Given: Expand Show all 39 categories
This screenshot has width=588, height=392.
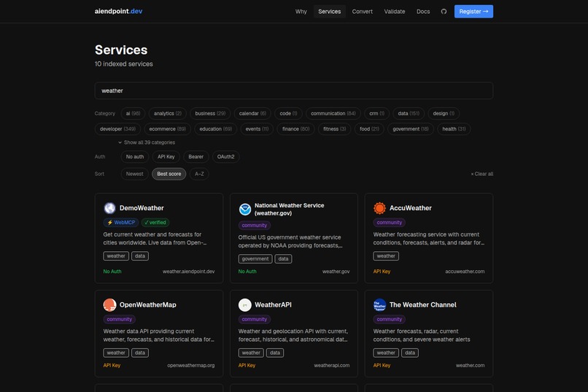Looking at the screenshot, I should coord(147,142).
